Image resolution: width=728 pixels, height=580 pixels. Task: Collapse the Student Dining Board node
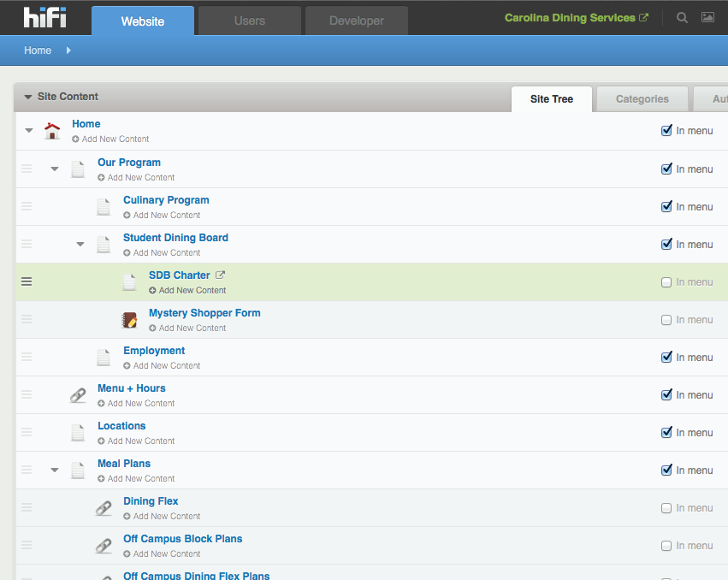click(80, 245)
